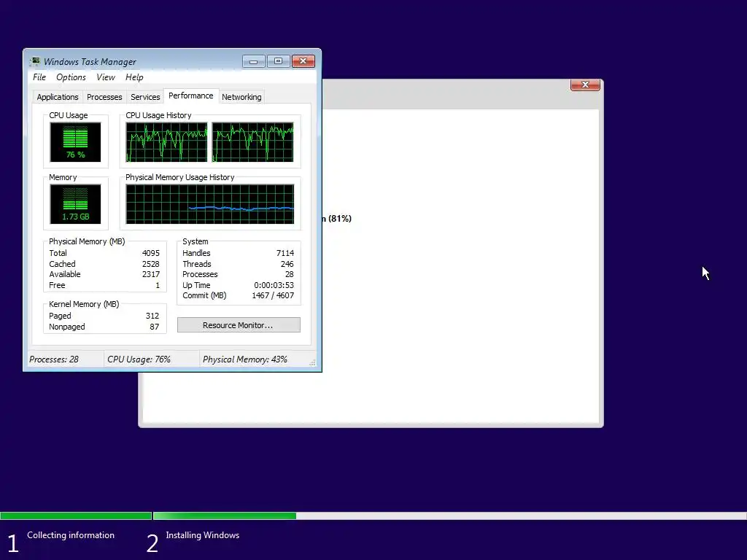Click the Free memory label
Screen dimensions: 747x560
click(57, 285)
